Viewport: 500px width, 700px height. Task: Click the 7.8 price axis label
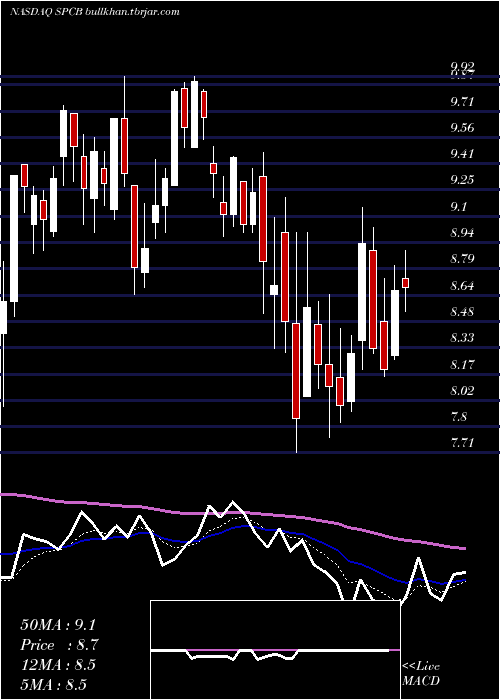[x=459, y=417]
